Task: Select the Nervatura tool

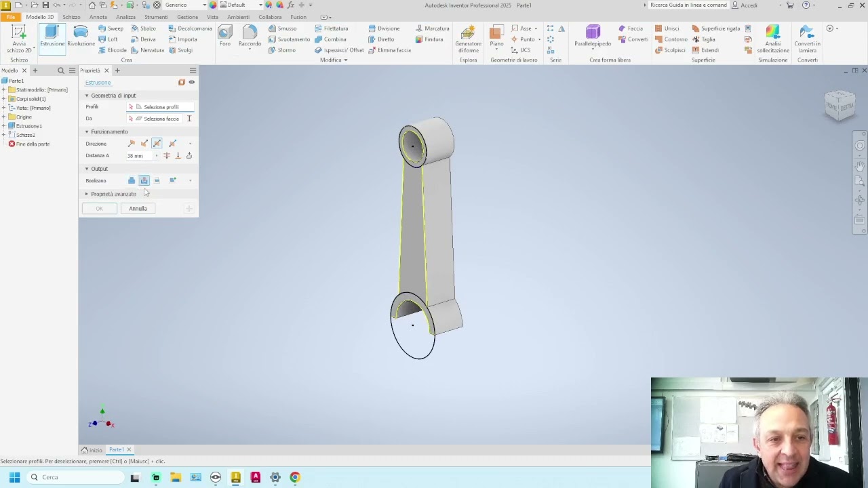Action: pos(147,50)
